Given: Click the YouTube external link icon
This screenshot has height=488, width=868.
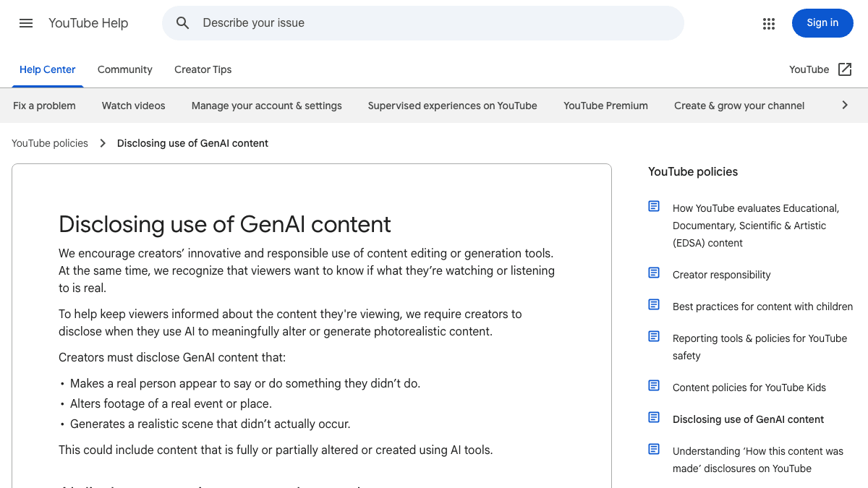Looking at the screenshot, I should (x=845, y=69).
